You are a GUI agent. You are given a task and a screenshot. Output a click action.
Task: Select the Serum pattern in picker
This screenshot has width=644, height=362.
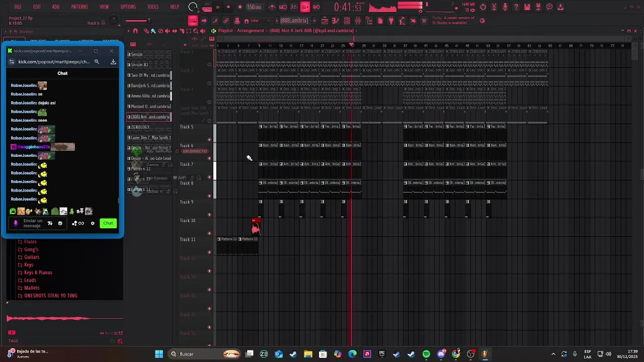[x=149, y=54]
